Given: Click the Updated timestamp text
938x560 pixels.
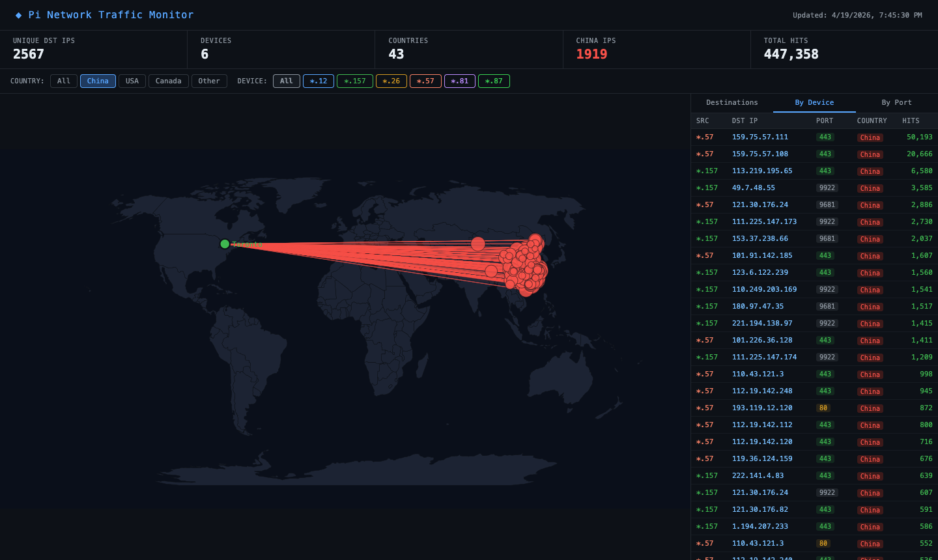Looking at the screenshot, I should [857, 15].
